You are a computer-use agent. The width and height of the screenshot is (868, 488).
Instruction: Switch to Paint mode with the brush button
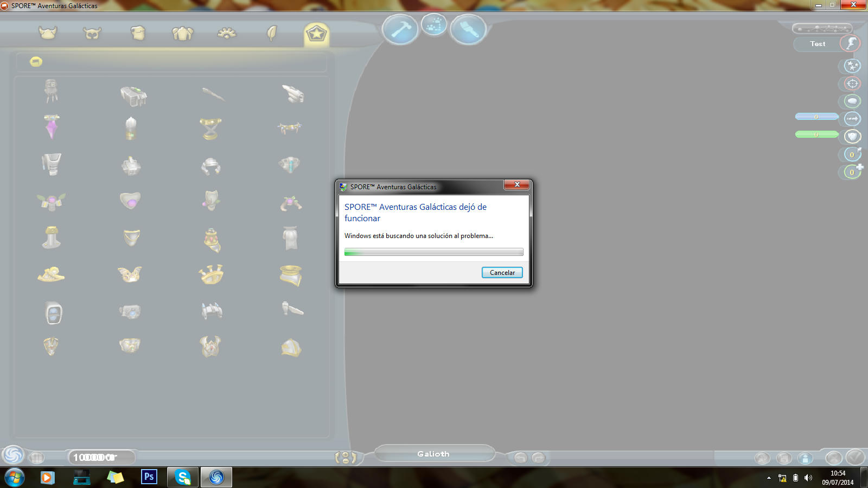point(468,29)
